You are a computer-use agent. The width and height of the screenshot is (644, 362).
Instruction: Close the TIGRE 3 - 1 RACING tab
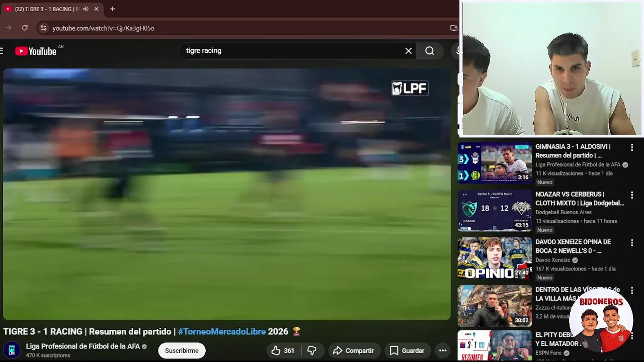pos(96,9)
